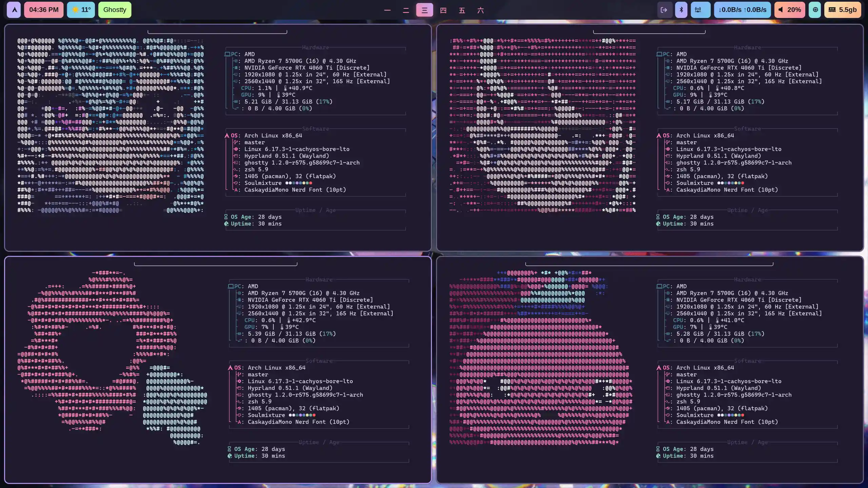Screen dimensions: 868x488
Task: Click the Ghostty window title module
Action: coord(115,10)
